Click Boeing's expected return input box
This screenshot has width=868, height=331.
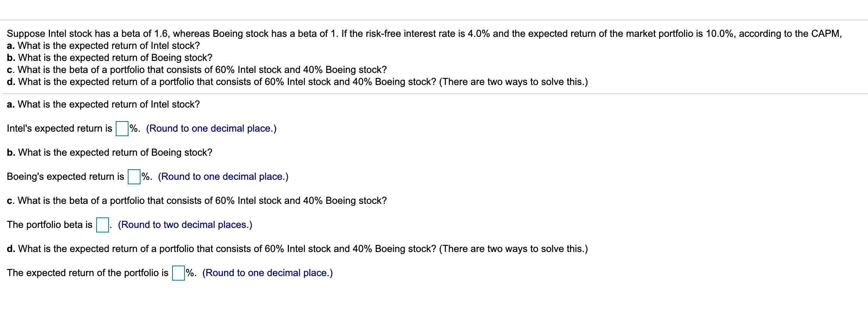133,176
